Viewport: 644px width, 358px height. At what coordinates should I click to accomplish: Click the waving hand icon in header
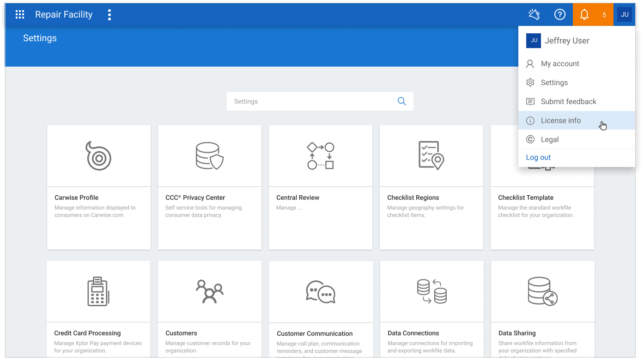[x=534, y=15]
